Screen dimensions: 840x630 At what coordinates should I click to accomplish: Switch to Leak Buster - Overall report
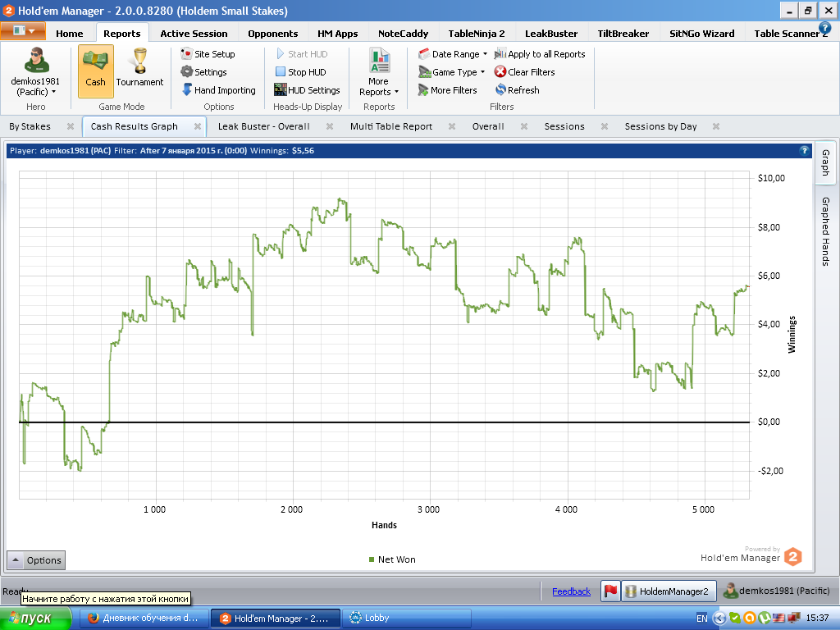[x=263, y=126]
